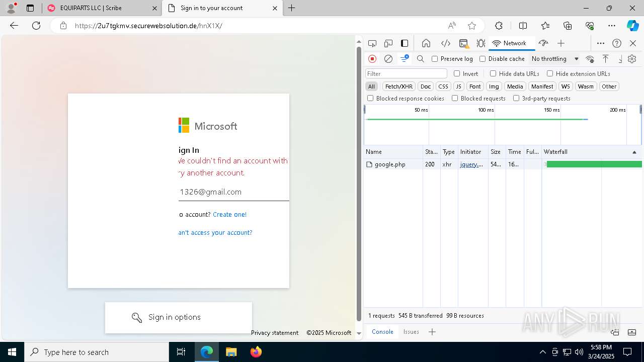The image size is (644, 362).
Task: Open the Console drawer tab
Action: (x=382, y=332)
